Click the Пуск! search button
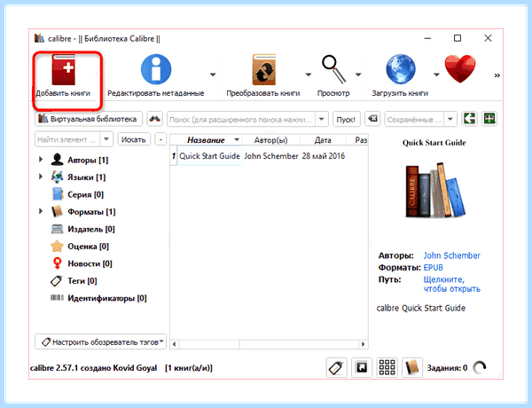 (x=346, y=120)
